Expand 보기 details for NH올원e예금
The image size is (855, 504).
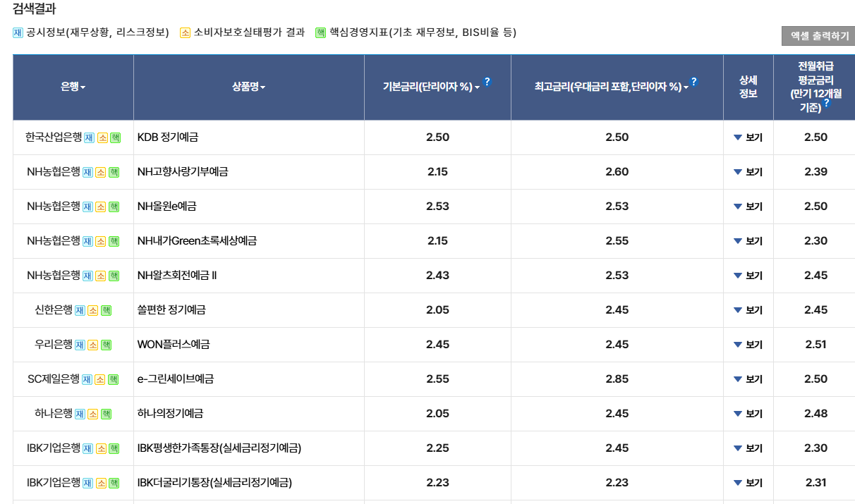(748, 207)
